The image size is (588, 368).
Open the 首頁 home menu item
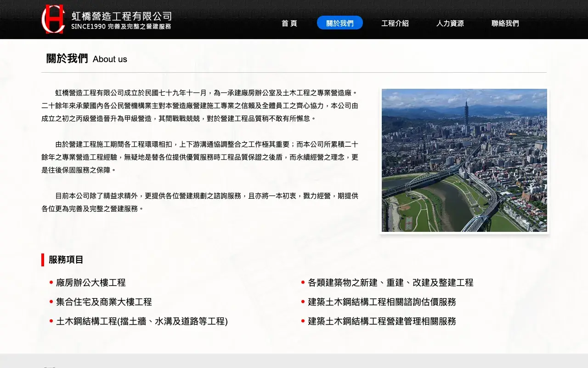pyautogui.click(x=289, y=23)
